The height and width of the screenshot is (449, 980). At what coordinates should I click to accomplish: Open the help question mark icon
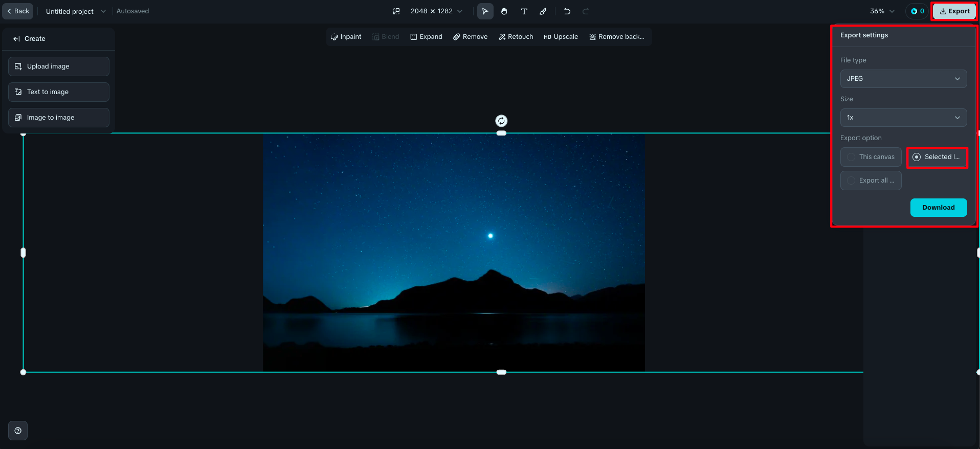coord(18,431)
